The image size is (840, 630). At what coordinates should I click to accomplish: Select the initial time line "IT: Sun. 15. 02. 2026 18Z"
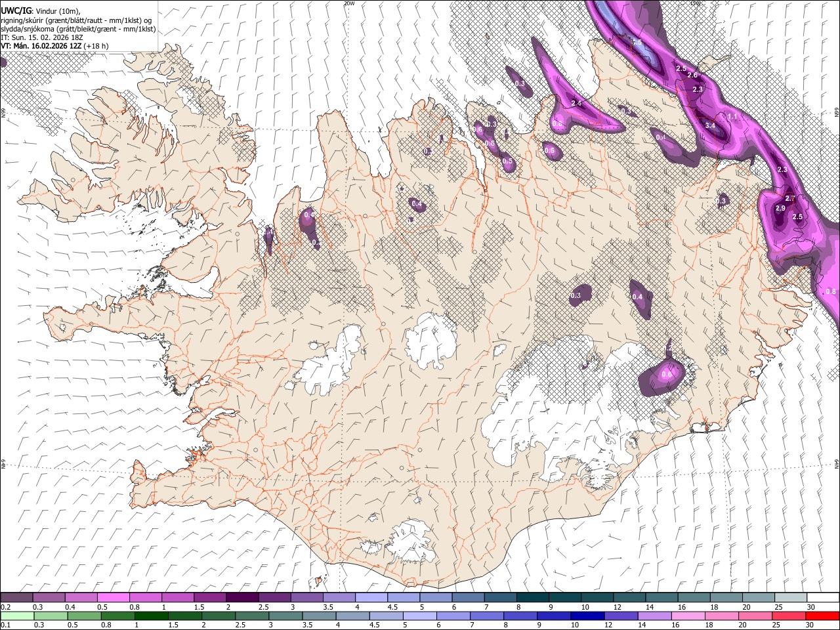click(x=42, y=37)
